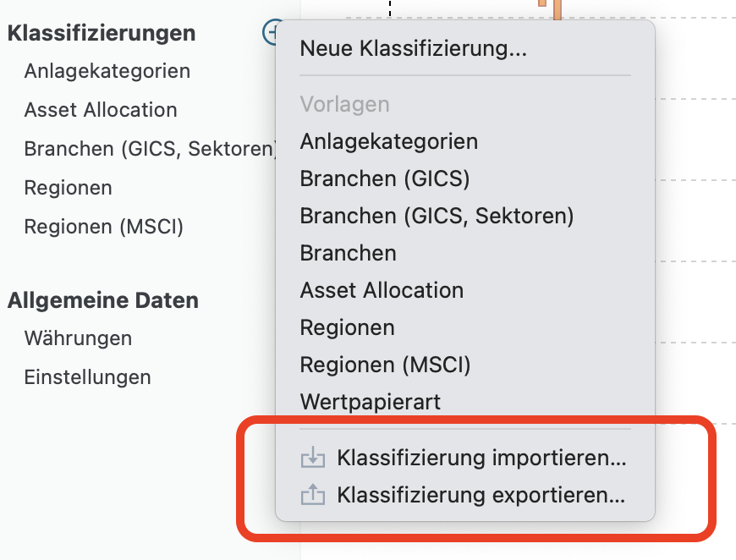Viewport: 736px width, 560px height.
Task: Choose Regionen (MSCI) template in popup menu
Action: pyautogui.click(x=385, y=365)
